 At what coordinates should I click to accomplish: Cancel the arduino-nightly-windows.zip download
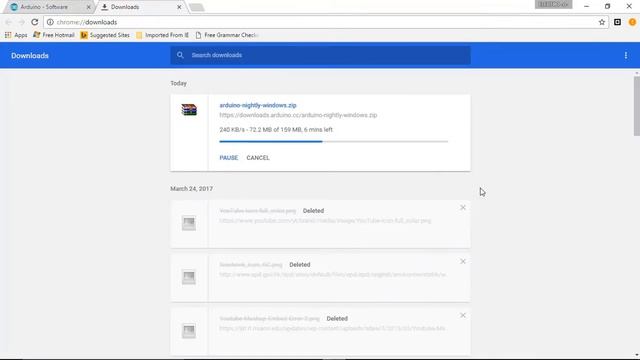point(258,158)
